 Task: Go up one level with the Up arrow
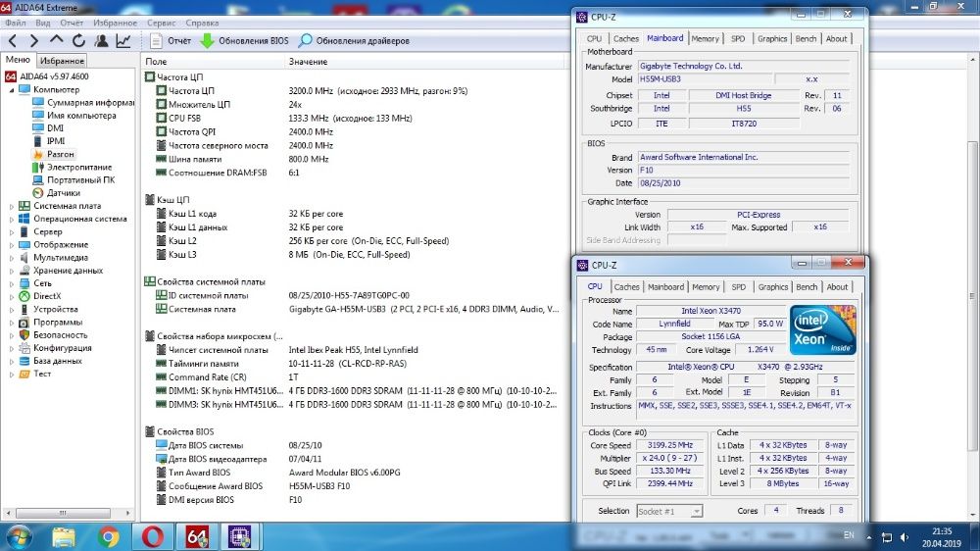tap(56, 40)
